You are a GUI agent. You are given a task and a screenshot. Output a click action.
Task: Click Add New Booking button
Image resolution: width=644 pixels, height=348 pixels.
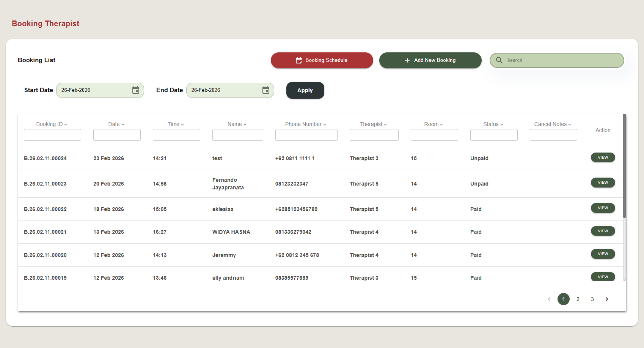(x=430, y=60)
